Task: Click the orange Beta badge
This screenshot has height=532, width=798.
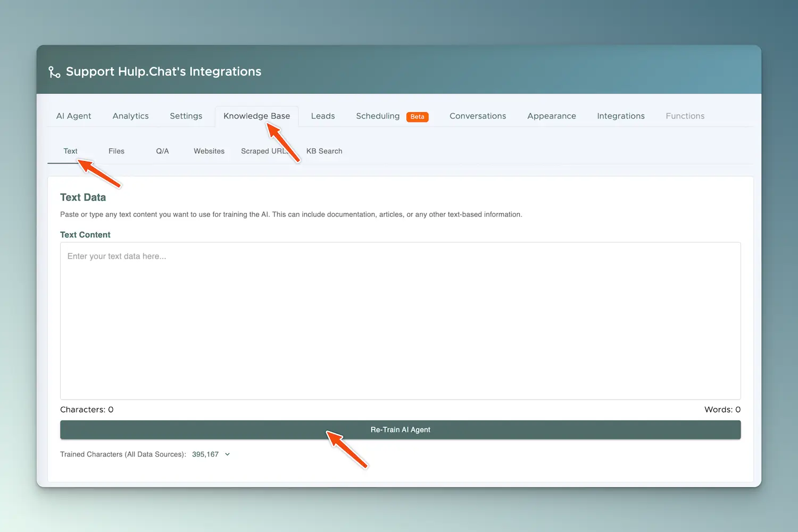Action: pyautogui.click(x=418, y=117)
